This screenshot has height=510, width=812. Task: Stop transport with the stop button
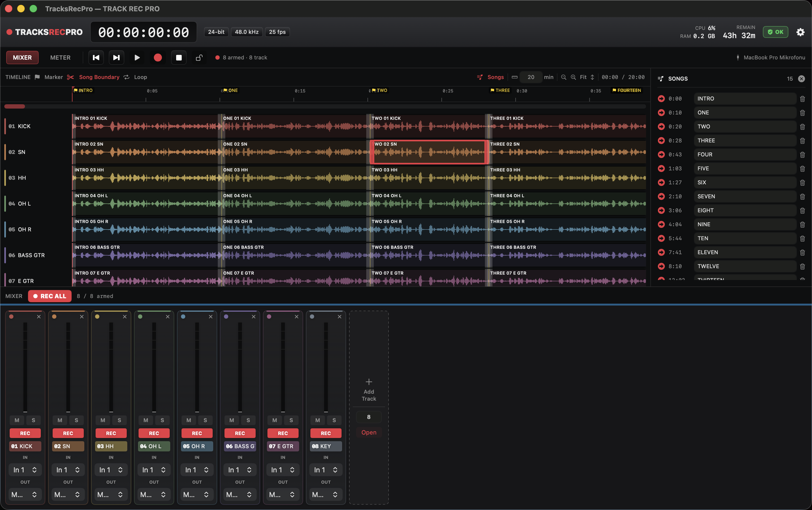(x=179, y=58)
